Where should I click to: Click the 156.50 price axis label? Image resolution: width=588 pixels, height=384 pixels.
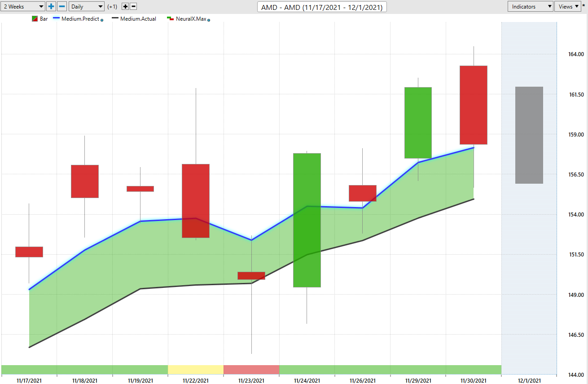coord(576,175)
